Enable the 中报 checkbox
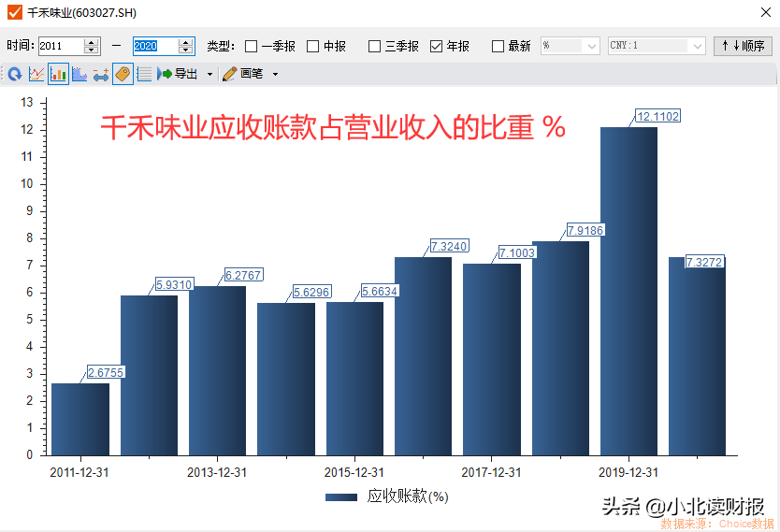This screenshot has width=780, height=532. pyautogui.click(x=313, y=46)
